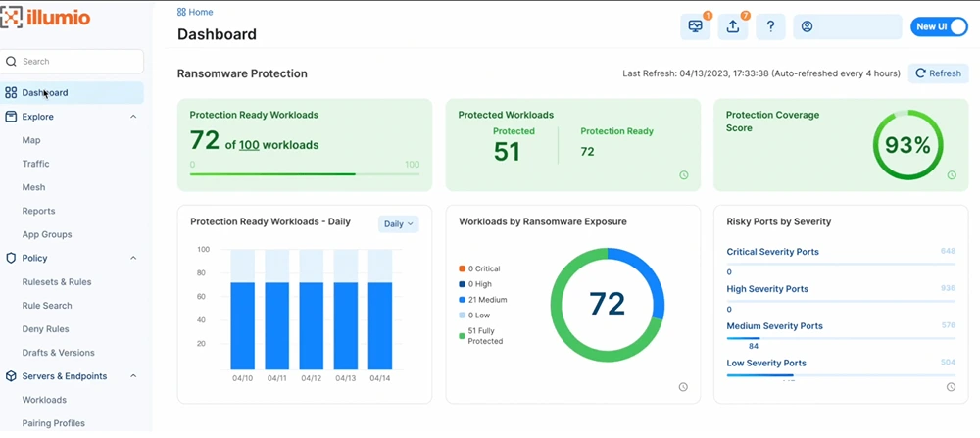980x438 pixels.
Task: Click clock icon in Risky Ports by Severity card
Action: click(951, 387)
